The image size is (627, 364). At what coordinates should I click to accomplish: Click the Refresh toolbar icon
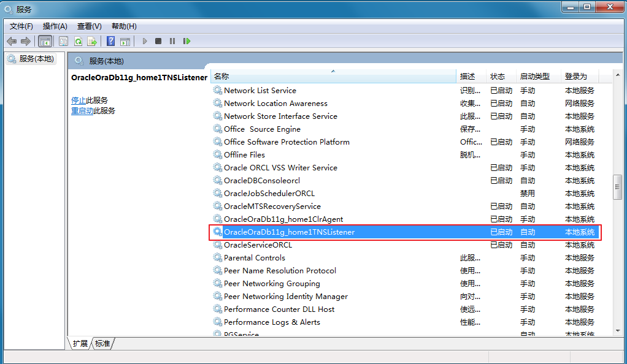coord(78,41)
